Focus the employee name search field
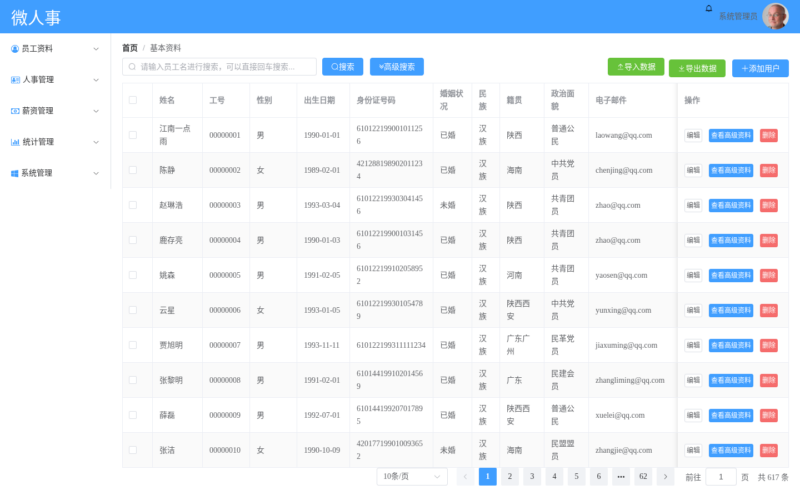 [x=219, y=67]
